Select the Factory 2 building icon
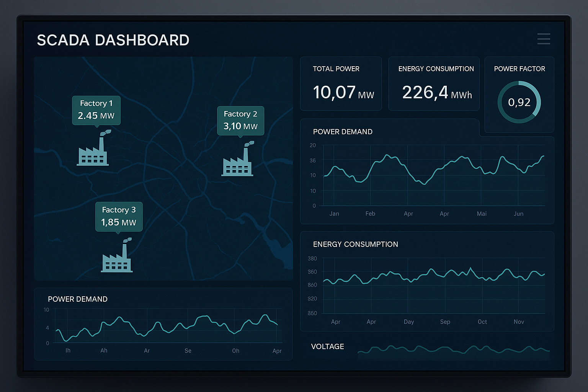Image resolution: width=588 pixels, height=392 pixels. [x=238, y=159]
